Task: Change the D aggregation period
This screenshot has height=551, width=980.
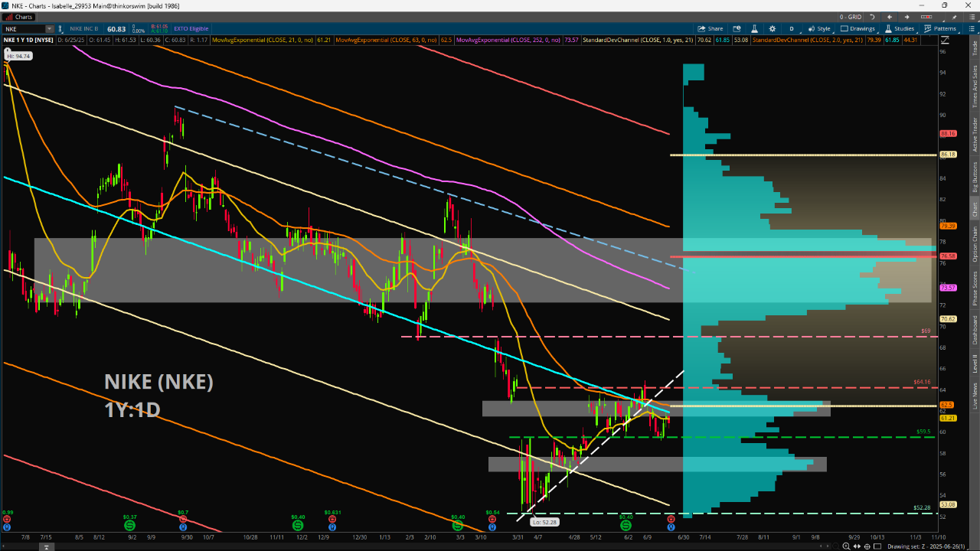Action: coord(792,28)
